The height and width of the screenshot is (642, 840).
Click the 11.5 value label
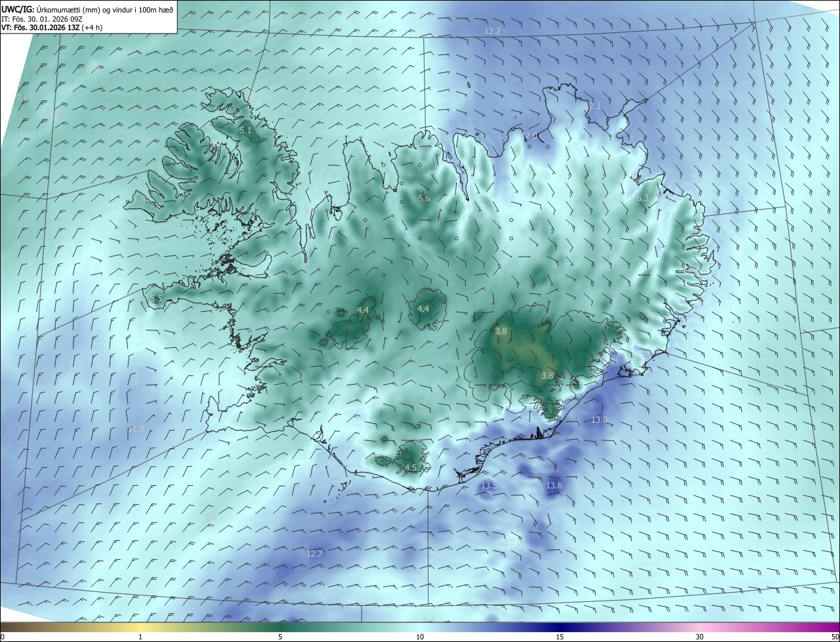pyautogui.click(x=136, y=429)
